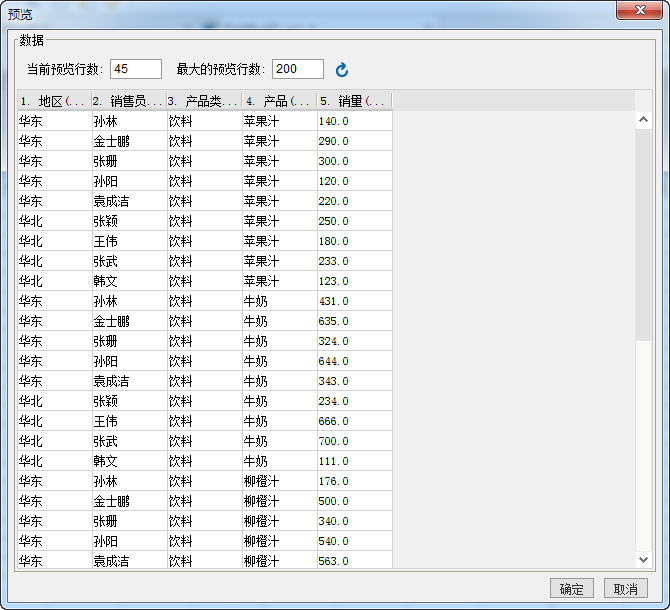Click the cell with value 290.0
The image size is (670, 610).
(x=355, y=141)
